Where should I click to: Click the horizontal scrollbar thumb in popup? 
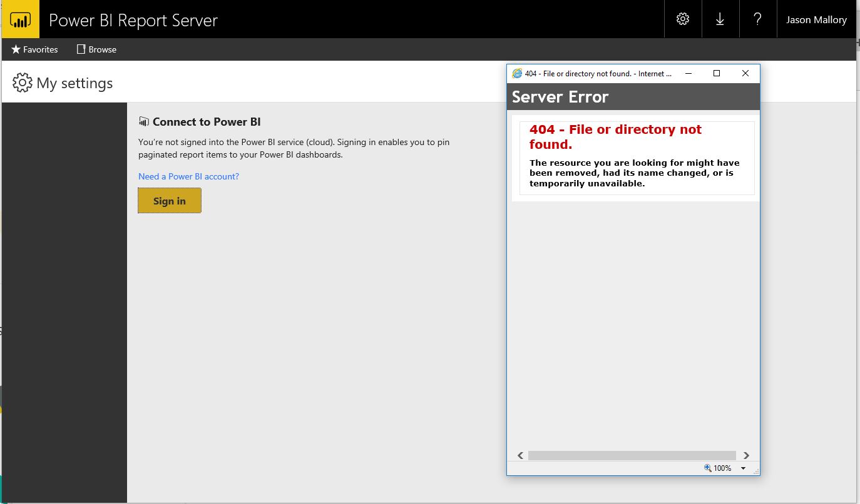click(x=632, y=455)
